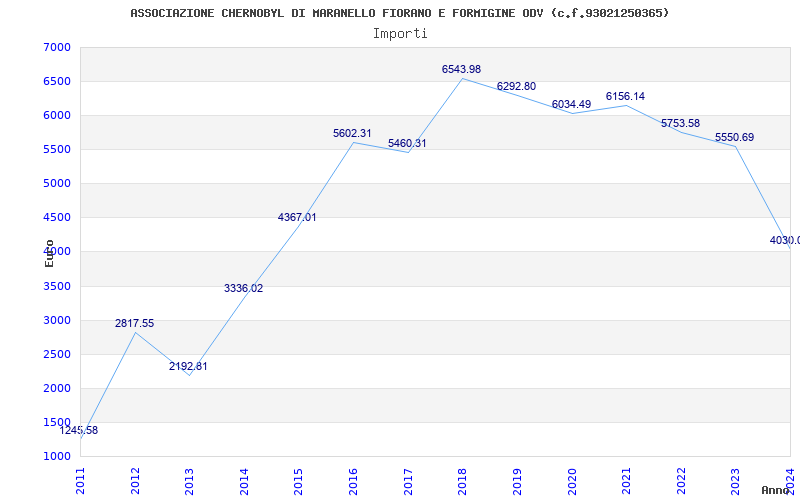Click the x-axis year label 2012
This screenshot has height=500, width=800.
135,481
